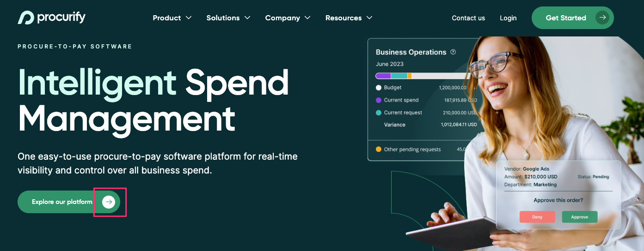Click Current spend value 187,915.89 USD
The width and height of the screenshot is (644, 251).
pyautogui.click(x=460, y=100)
